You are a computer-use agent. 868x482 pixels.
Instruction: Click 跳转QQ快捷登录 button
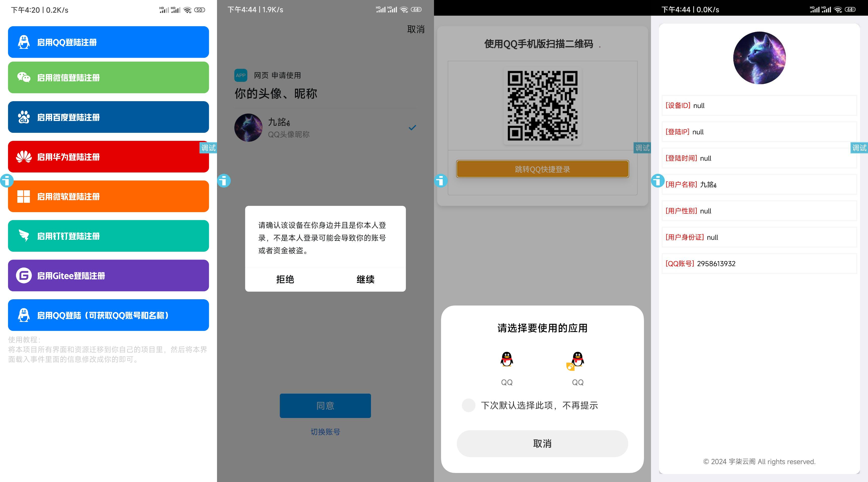[541, 169]
